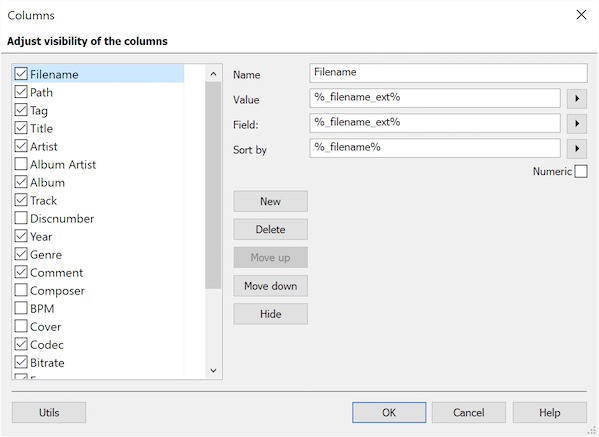Select the Genre entry in column list
This screenshot has width=599, height=437.
click(46, 254)
